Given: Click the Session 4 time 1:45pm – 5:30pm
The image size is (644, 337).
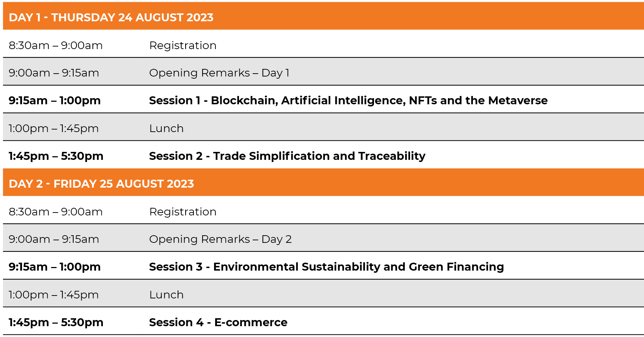Looking at the screenshot, I should tap(56, 322).
